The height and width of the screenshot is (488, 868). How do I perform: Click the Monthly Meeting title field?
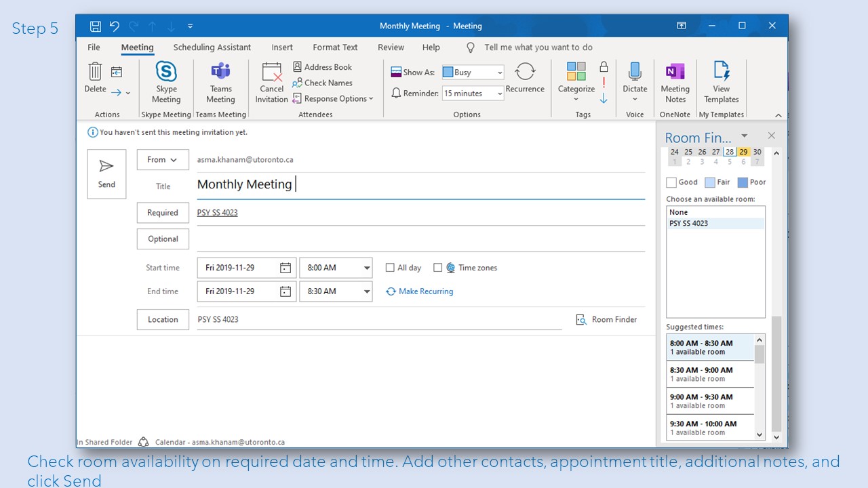420,184
